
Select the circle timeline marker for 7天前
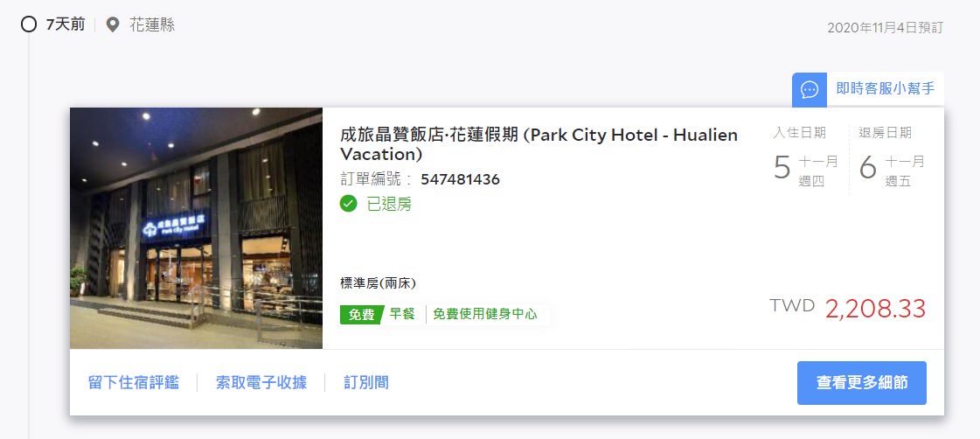click(28, 25)
